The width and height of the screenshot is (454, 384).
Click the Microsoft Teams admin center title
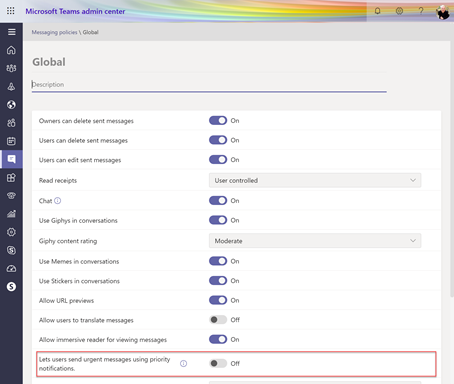[75, 11]
